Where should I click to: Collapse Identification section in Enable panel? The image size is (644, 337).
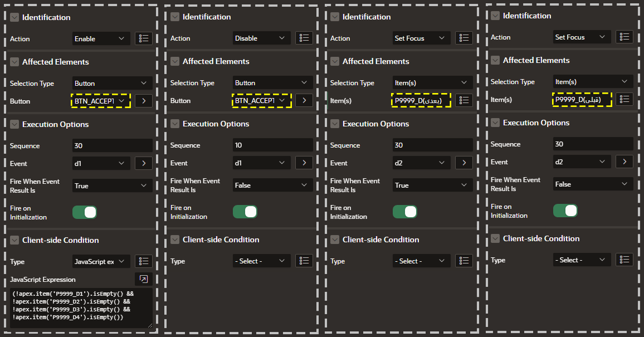(x=14, y=17)
